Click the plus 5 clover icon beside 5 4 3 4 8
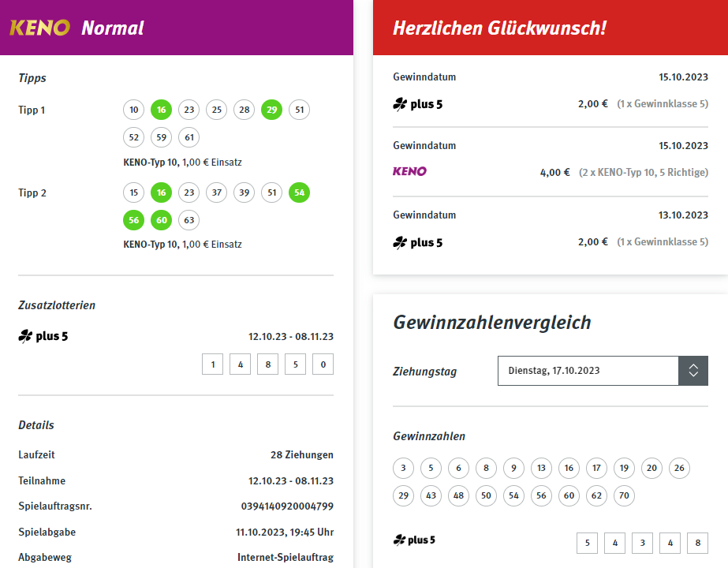This screenshot has width=728, height=568. (400, 540)
